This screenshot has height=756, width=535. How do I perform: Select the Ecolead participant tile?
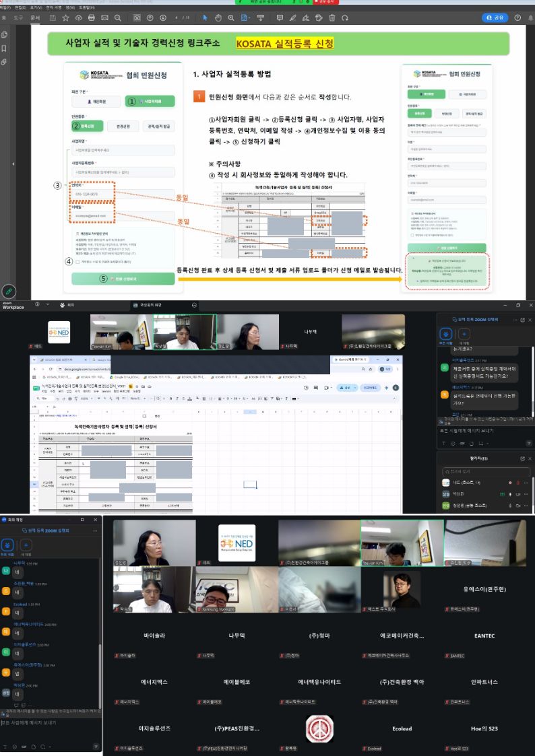pos(402,728)
